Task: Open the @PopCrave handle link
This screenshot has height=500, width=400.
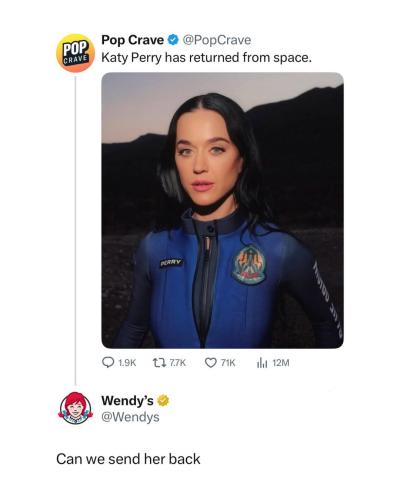Action: coord(217,40)
